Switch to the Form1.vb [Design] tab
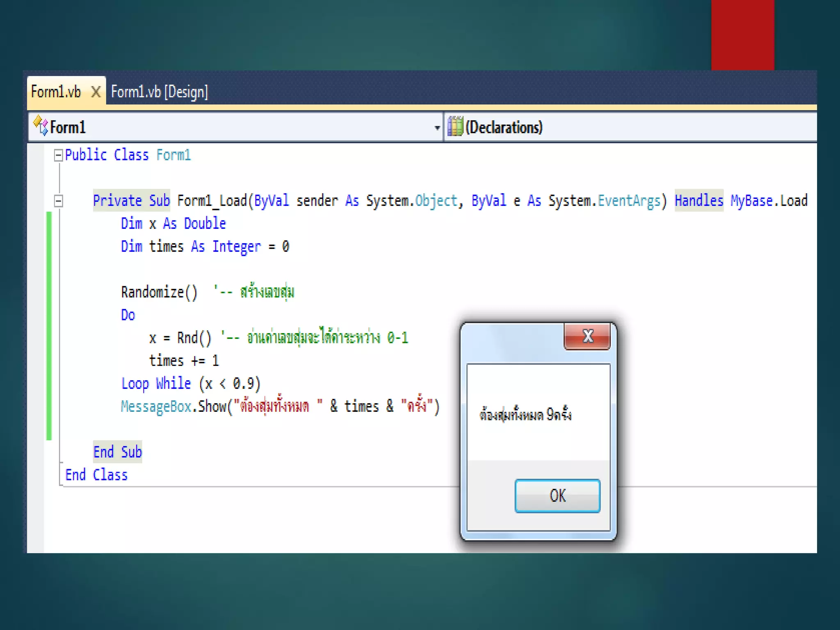Screen dimensions: 840x630 tap(160, 92)
